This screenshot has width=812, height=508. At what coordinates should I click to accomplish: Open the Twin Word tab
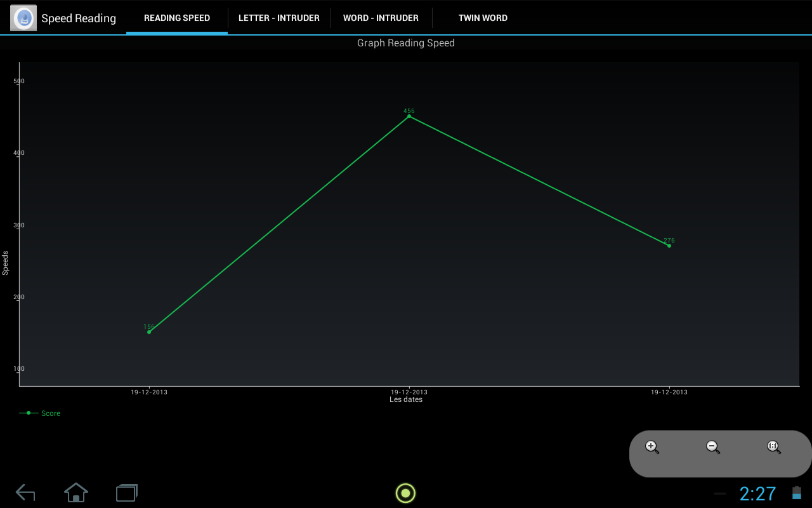pyautogui.click(x=483, y=18)
